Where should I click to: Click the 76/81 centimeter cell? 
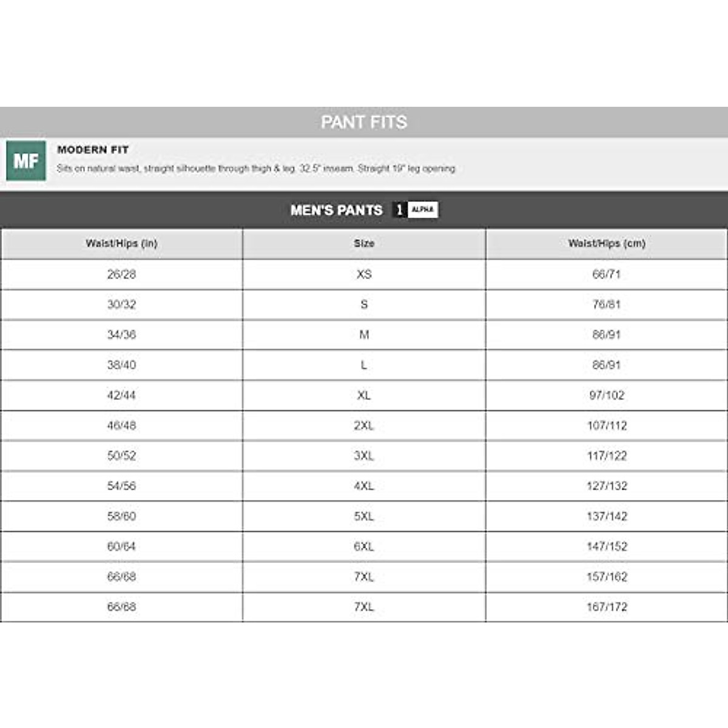pos(607,305)
